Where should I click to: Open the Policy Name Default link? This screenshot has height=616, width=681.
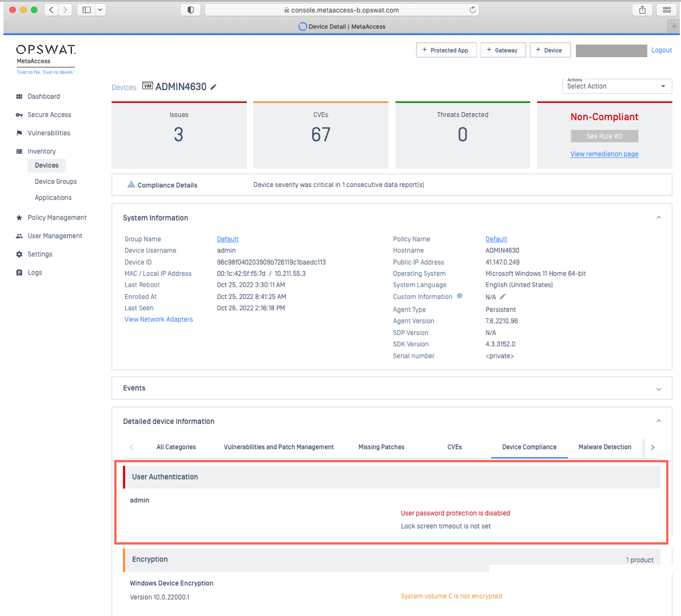pyautogui.click(x=496, y=239)
